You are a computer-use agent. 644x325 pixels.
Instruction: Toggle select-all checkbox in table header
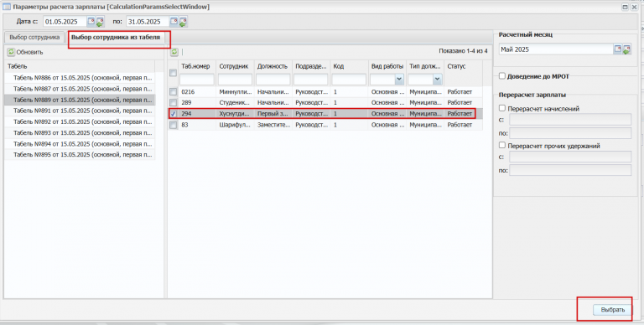coord(174,73)
